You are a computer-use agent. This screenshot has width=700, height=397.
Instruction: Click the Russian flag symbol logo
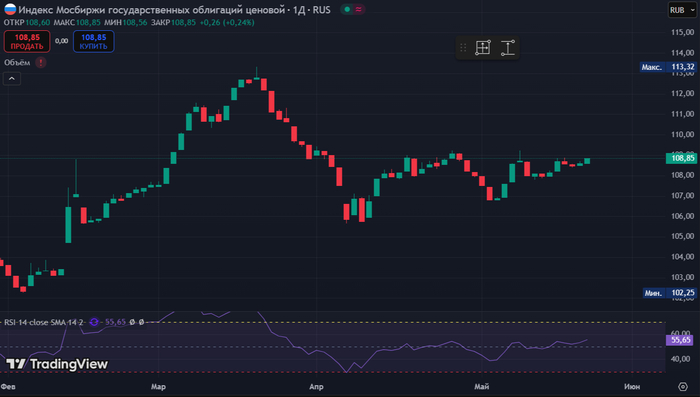10,9
